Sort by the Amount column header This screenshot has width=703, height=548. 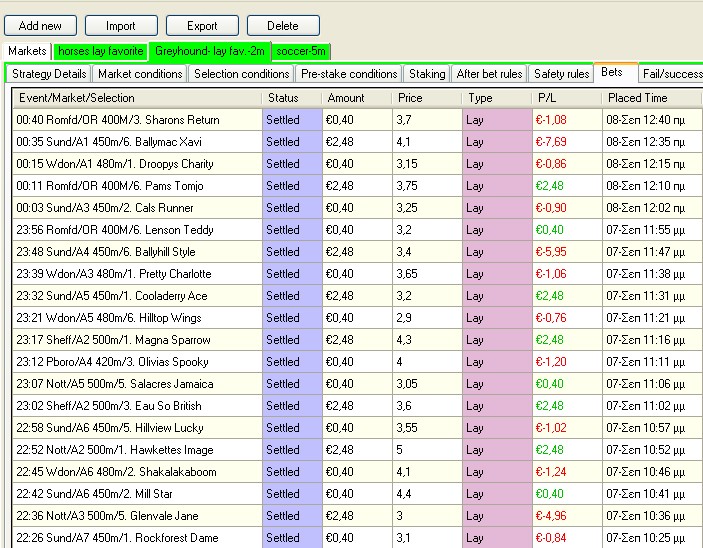[x=357, y=98]
